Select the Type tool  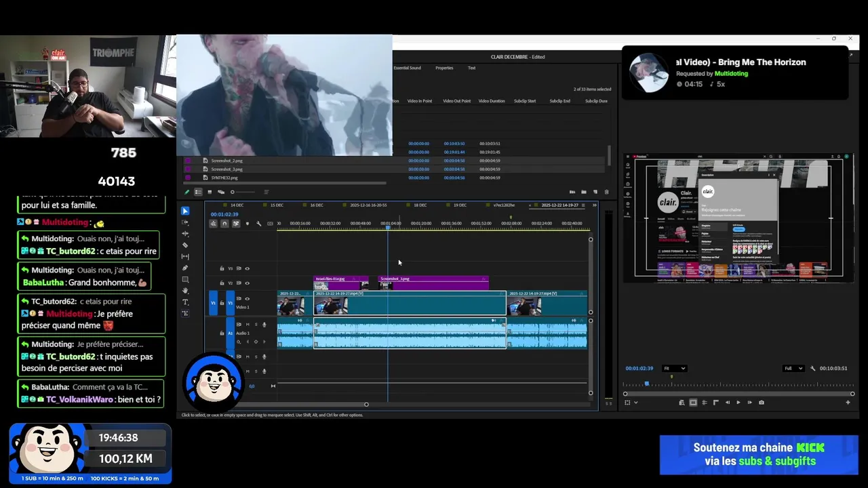coord(185,302)
